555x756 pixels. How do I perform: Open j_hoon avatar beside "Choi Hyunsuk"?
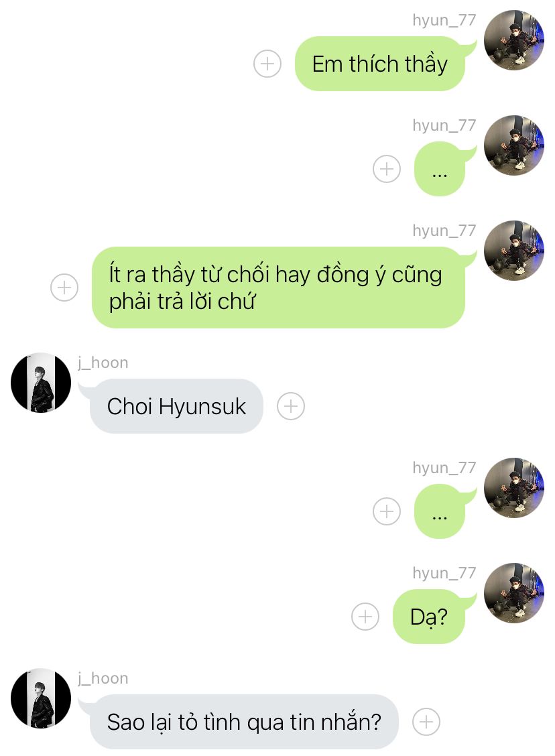click(41, 383)
